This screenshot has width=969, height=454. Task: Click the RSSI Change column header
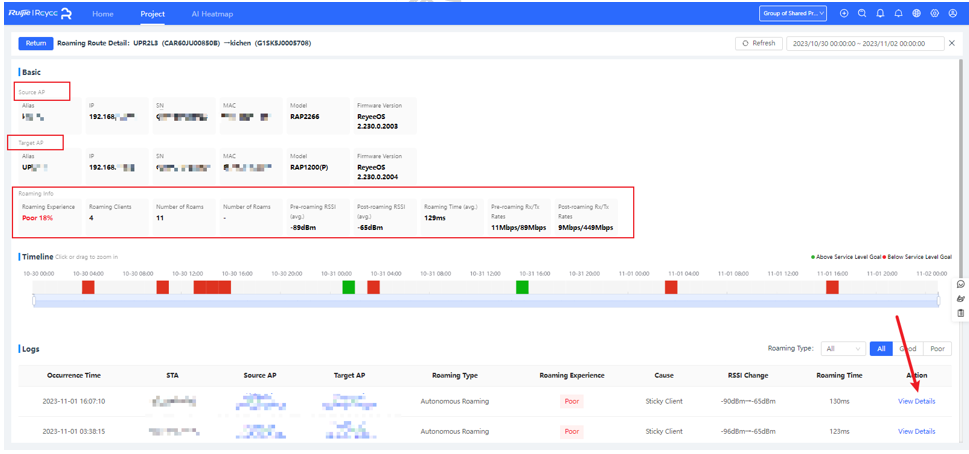(748, 376)
